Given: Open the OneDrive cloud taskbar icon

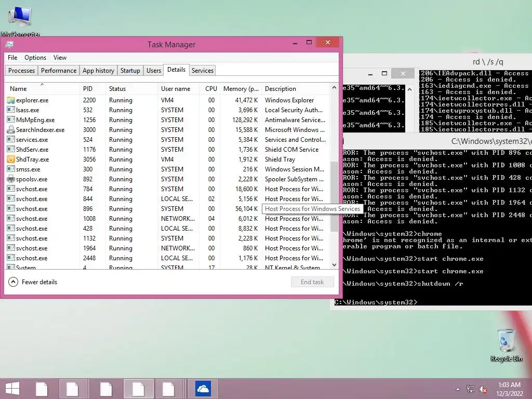Looking at the screenshot, I should click(x=203, y=389).
